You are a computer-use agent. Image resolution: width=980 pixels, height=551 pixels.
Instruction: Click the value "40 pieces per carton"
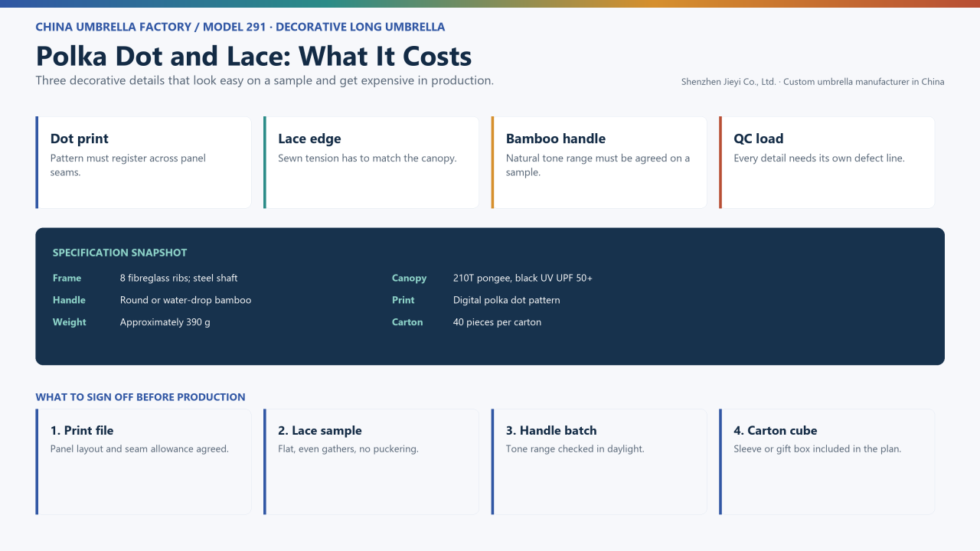click(x=498, y=322)
